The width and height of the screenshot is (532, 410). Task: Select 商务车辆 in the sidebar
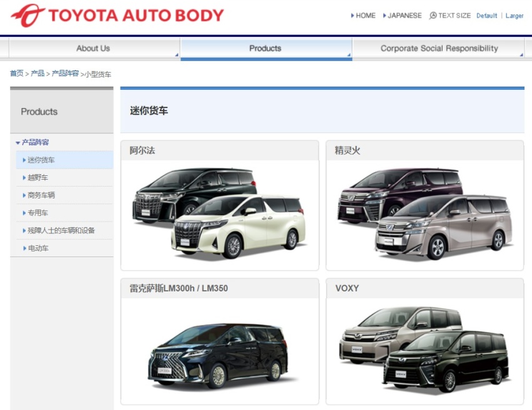(64, 195)
